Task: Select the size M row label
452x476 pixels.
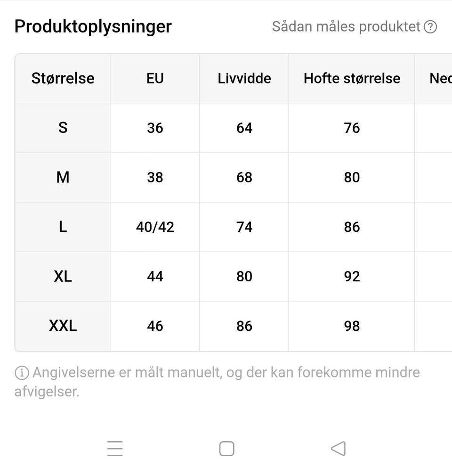Action: pos(63,177)
